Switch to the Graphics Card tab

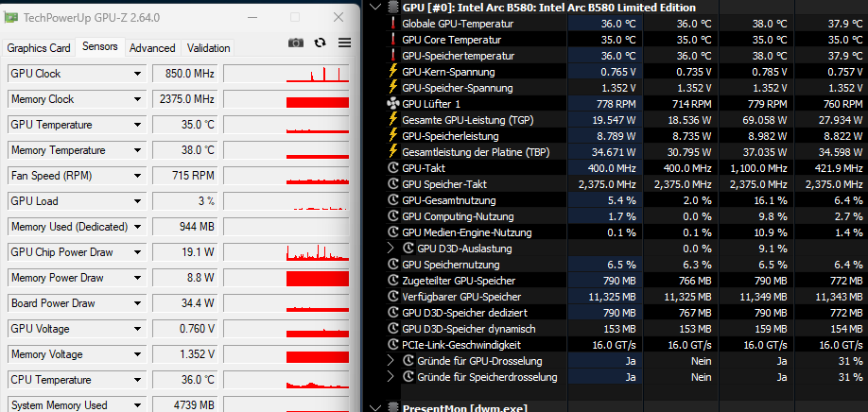click(39, 48)
